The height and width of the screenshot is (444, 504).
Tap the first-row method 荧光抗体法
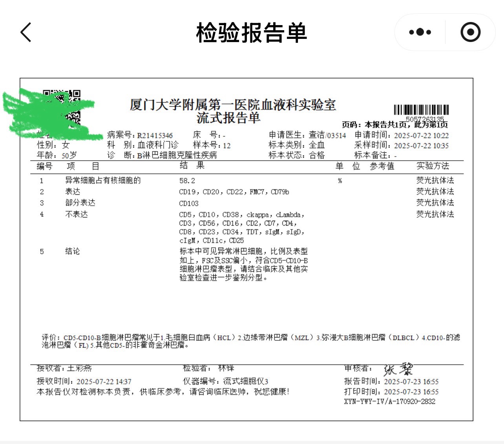pyautogui.click(x=435, y=181)
